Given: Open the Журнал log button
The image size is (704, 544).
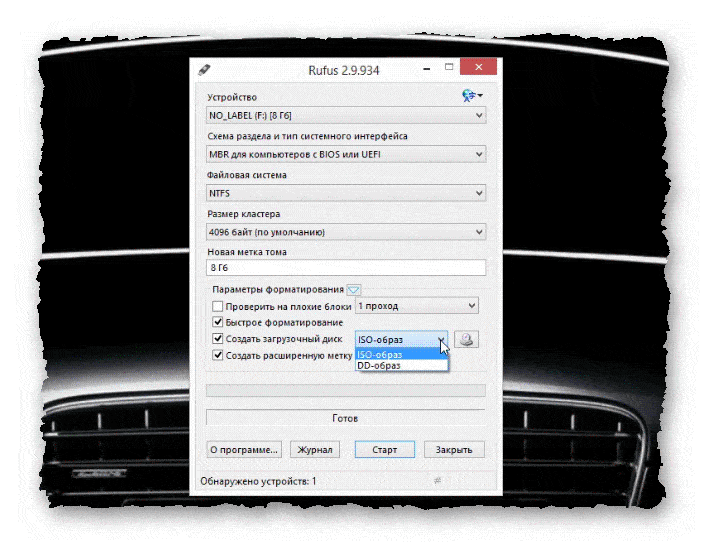Looking at the screenshot, I should (x=315, y=450).
